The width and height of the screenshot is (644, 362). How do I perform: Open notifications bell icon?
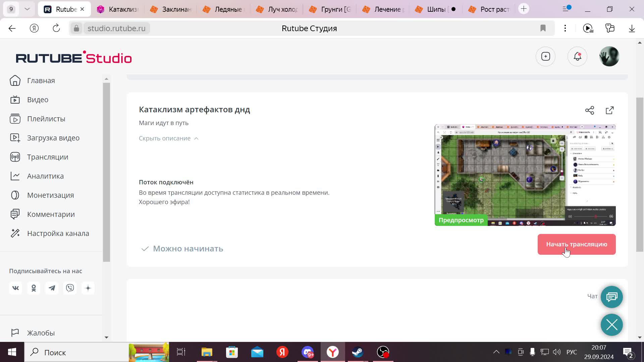(x=577, y=56)
